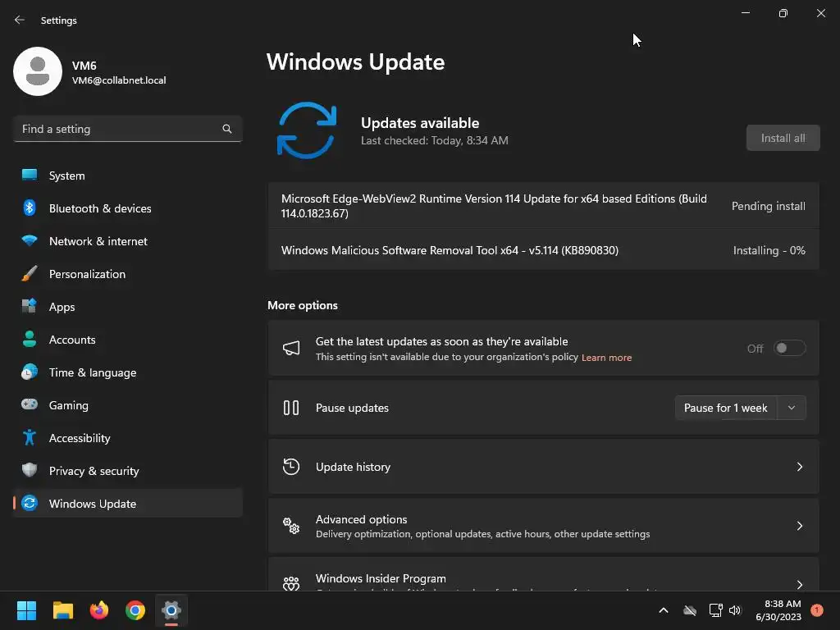Open Accessibility settings

point(127,438)
